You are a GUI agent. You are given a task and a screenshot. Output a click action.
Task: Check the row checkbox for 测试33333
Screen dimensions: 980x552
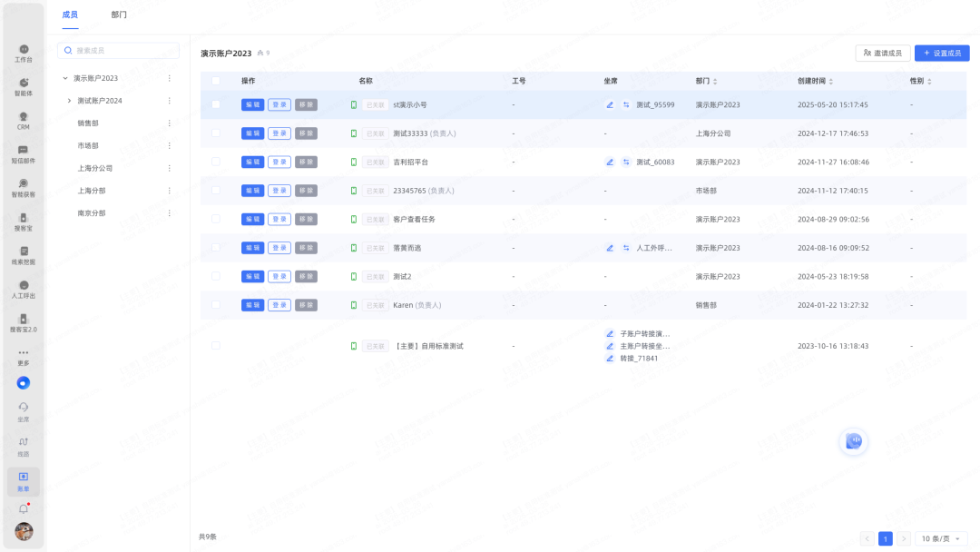click(x=216, y=133)
